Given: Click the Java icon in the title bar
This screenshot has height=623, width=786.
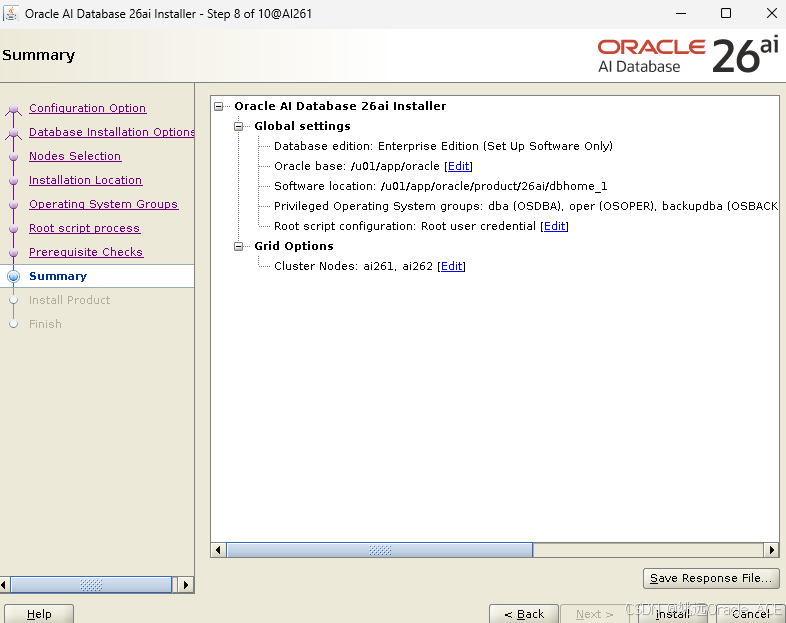Looking at the screenshot, I should pos(11,14).
